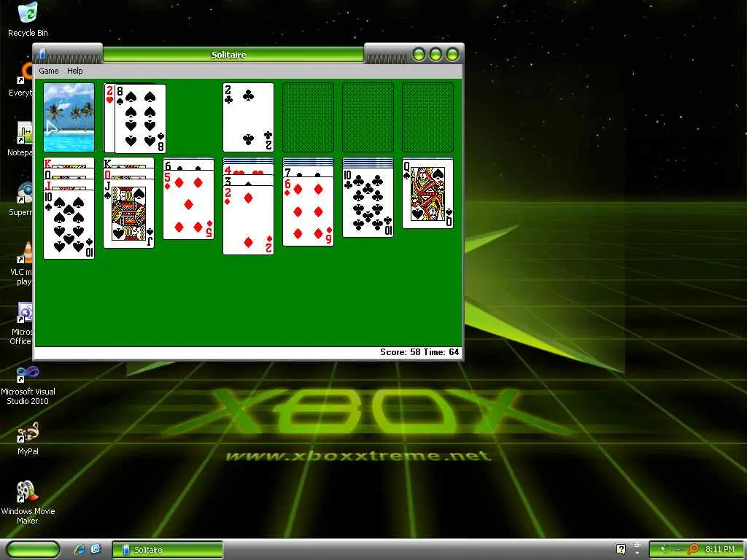Select the 10 of clubs card
This screenshot has height=560, width=747.
tap(368, 203)
